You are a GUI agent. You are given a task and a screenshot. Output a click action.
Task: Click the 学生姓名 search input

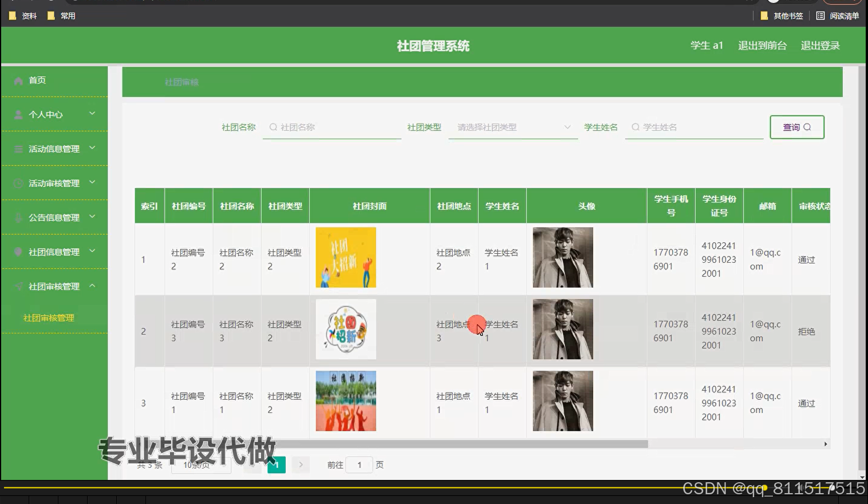(695, 127)
